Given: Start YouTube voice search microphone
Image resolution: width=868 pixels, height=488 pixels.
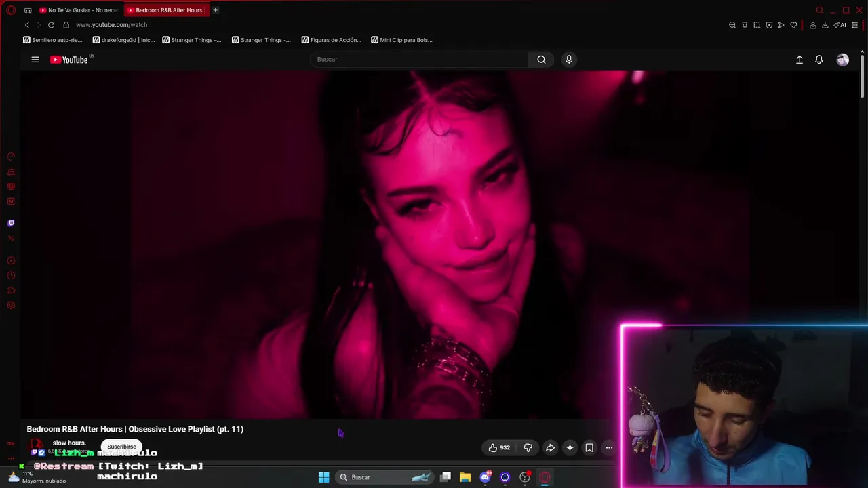Looking at the screenshot, I should pos(569,60).
